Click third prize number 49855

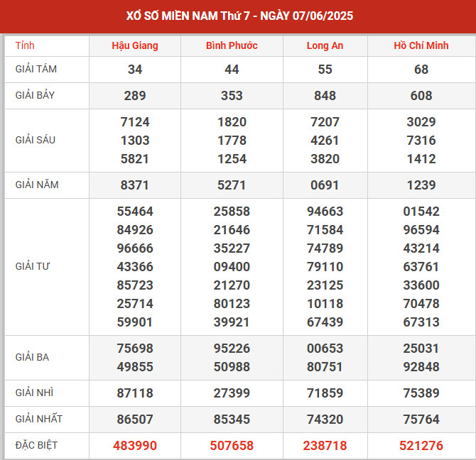pyautogui.click(x=135, y=367)
